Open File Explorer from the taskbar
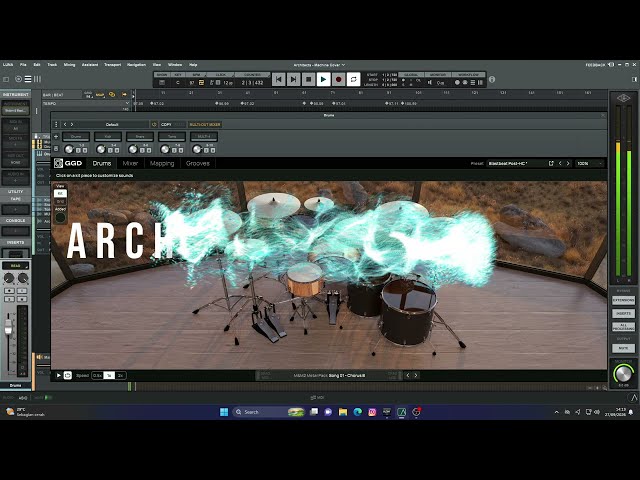 pyautogui.click(x=343, y=412)
